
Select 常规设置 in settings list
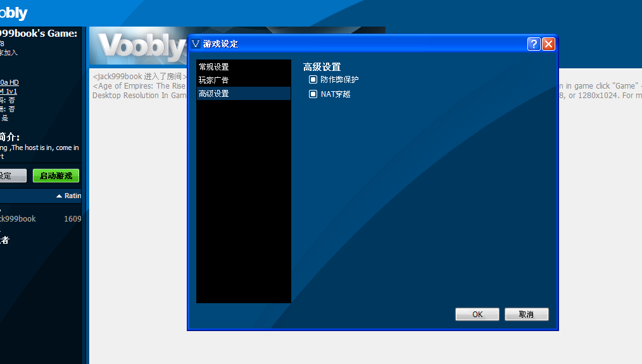244,66
